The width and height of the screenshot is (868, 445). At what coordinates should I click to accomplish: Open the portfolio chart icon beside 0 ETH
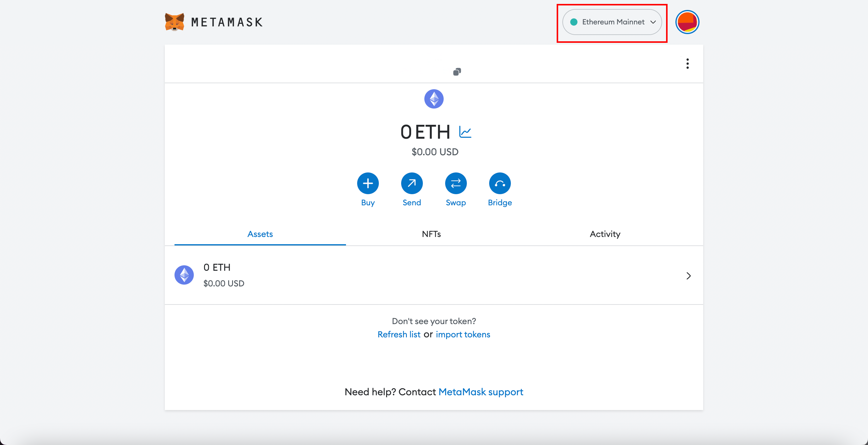[465, 132]
